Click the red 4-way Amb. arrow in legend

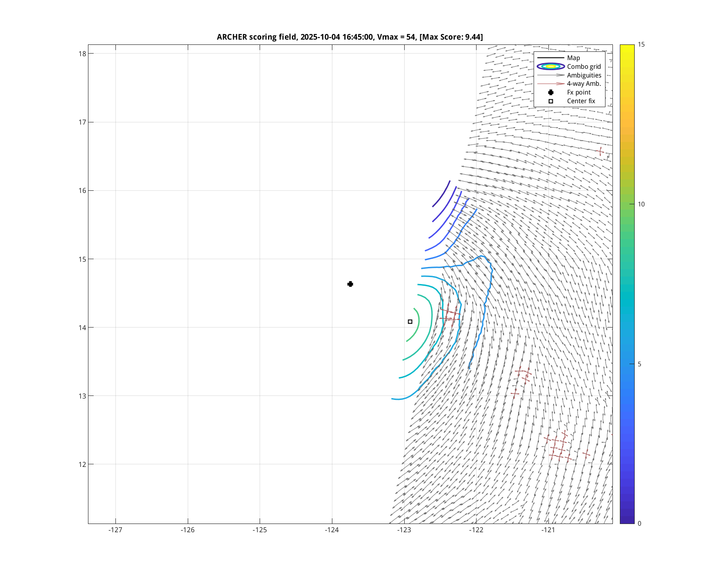(551, 84)
